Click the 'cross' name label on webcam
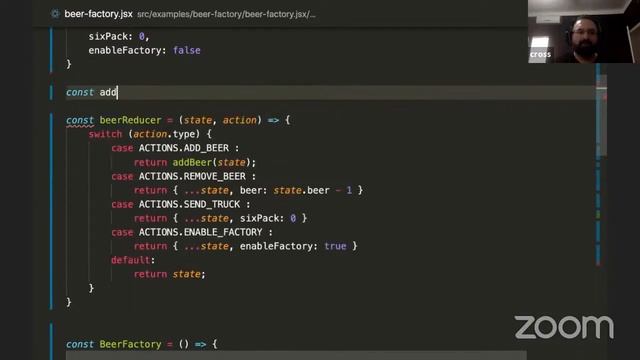The height and width of the screenshot is (360, 640). 540,54
